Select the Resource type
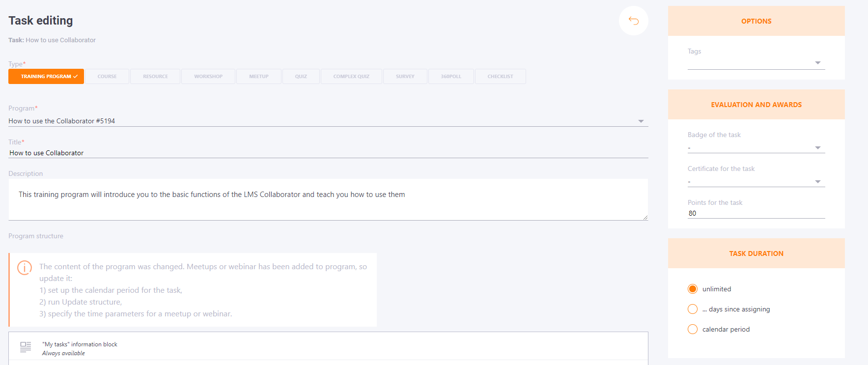Image resolution: width=868 pixels, height=365 pixels. coord(155,77)
